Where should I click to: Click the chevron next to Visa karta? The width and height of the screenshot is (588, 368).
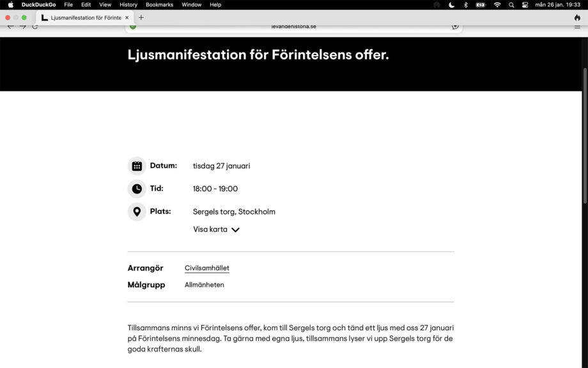tap(235, 230)
